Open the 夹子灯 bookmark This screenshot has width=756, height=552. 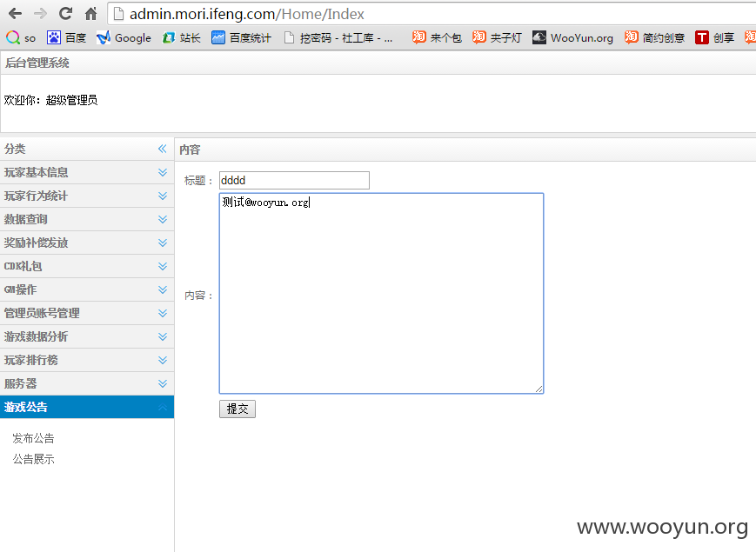tap(497, 37)
